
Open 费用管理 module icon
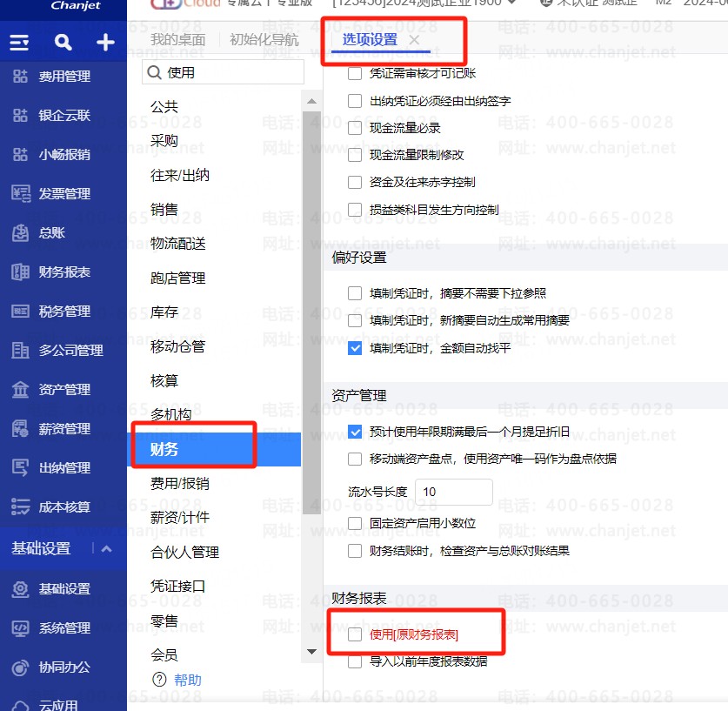tap(20, 77)
